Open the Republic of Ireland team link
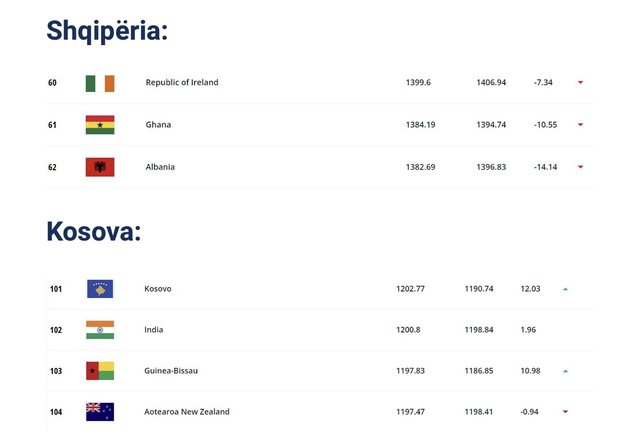This screenshot has height=439, width=640. pos(182,83)
